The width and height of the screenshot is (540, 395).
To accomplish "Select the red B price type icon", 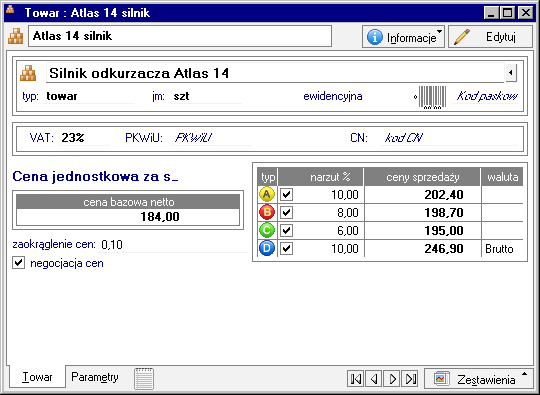I will click(x=267, y=212).
